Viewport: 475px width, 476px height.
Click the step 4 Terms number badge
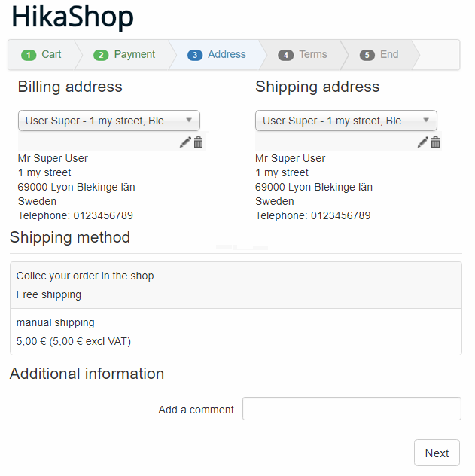coord(286,55)
